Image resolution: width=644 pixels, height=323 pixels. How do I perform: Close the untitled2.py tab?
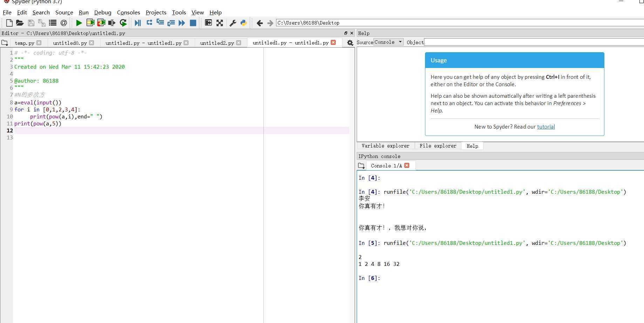coord(239,43)
